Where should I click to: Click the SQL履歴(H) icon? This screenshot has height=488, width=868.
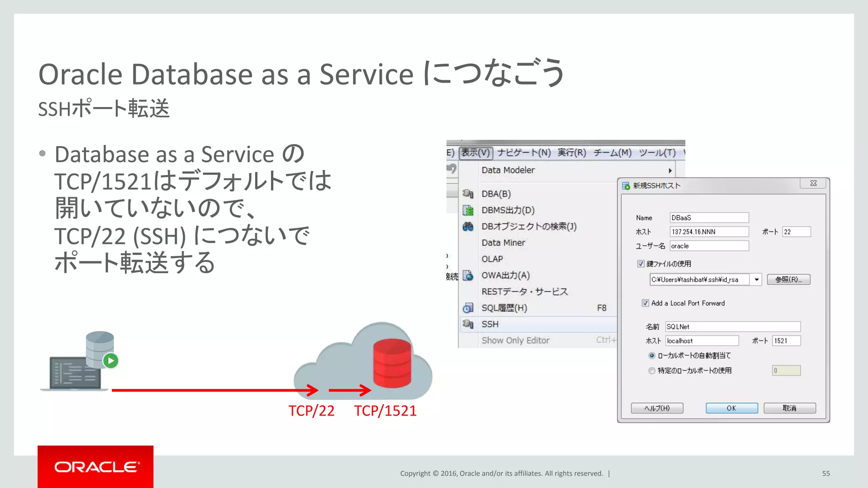[x=468, y=308]
